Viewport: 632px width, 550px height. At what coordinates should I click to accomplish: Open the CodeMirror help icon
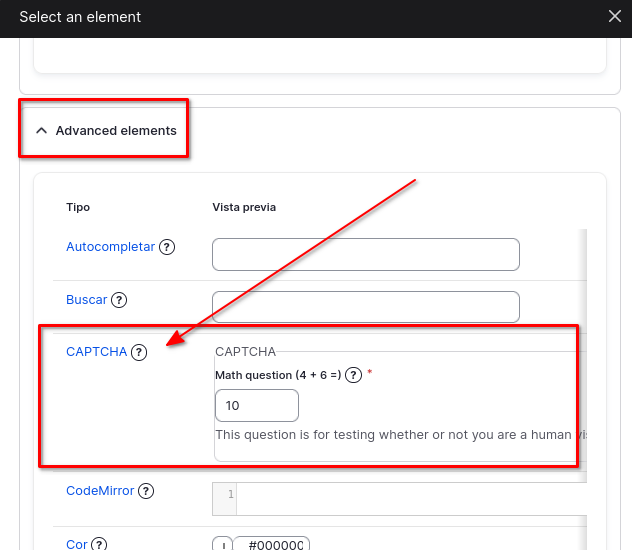(146, 491)
